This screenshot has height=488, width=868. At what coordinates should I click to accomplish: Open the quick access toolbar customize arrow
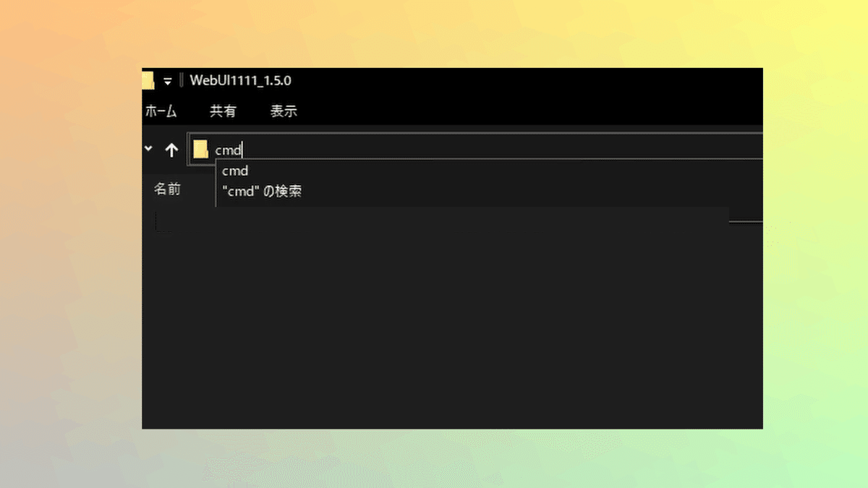168,81
